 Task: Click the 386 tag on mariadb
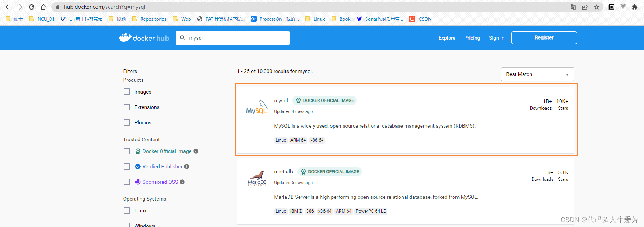pos(310,211)
